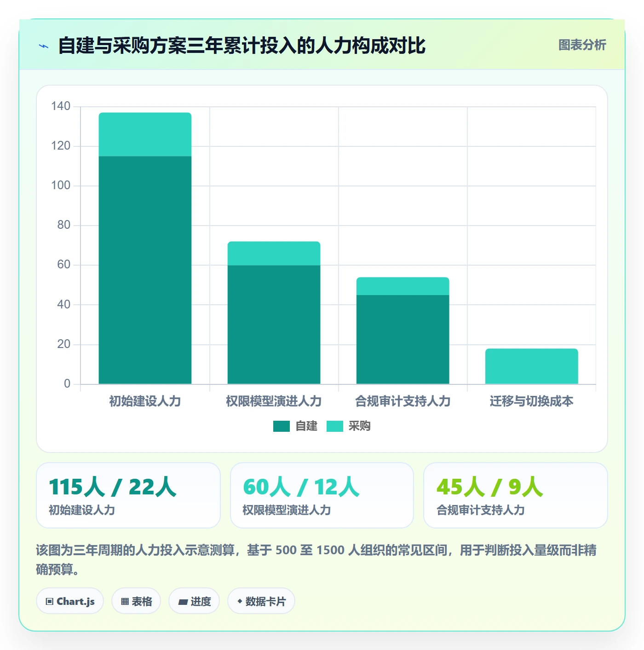Screen dimensions: 644x650
Task: Click the 20 y-axis tick label
Action: tap(64, 344)
